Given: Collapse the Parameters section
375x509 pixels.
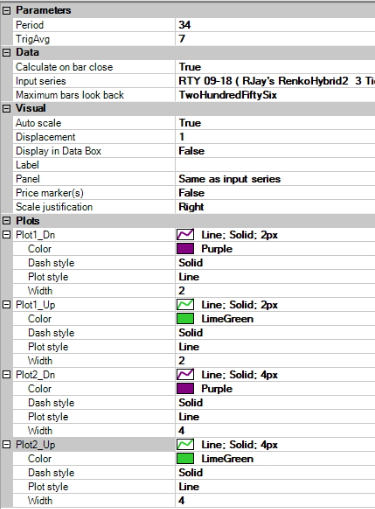Looking at the screenshot, I should (x=6, y=11).
